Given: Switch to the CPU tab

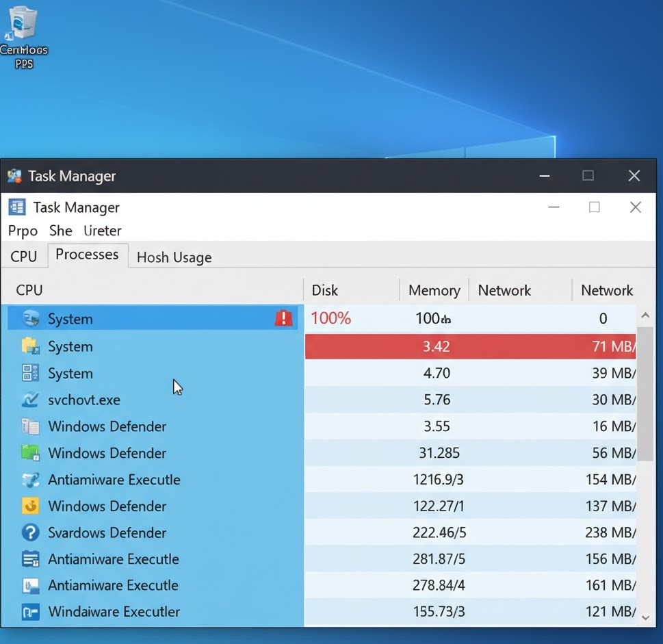Looking at the screenshot, I should coord(24,257).
